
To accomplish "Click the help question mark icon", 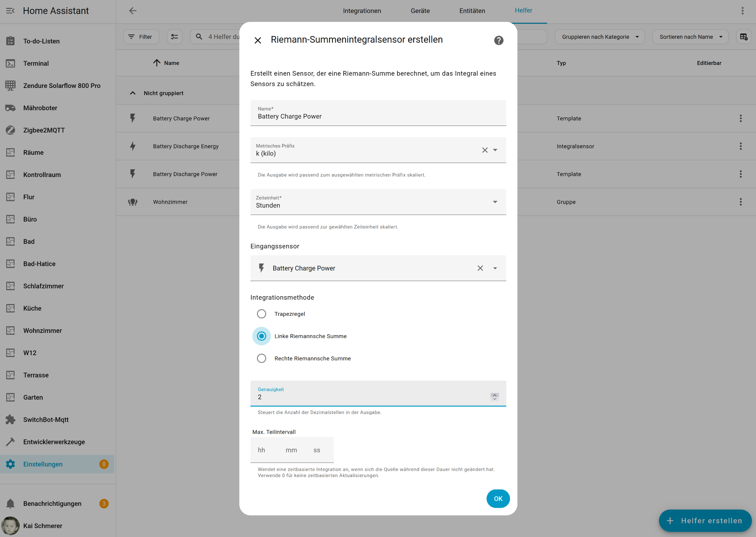I will click(499, 40).
